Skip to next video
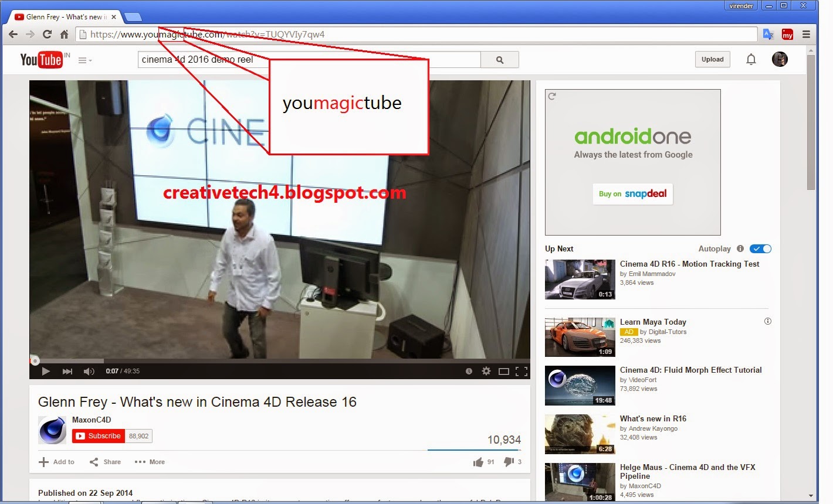 pos(67,371)
